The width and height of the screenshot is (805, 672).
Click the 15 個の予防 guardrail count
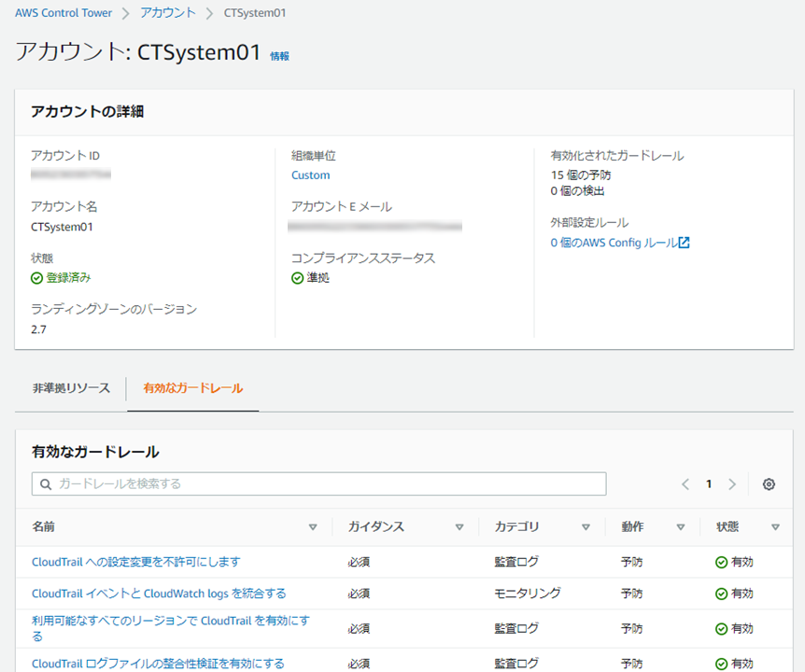pos(581,175)
